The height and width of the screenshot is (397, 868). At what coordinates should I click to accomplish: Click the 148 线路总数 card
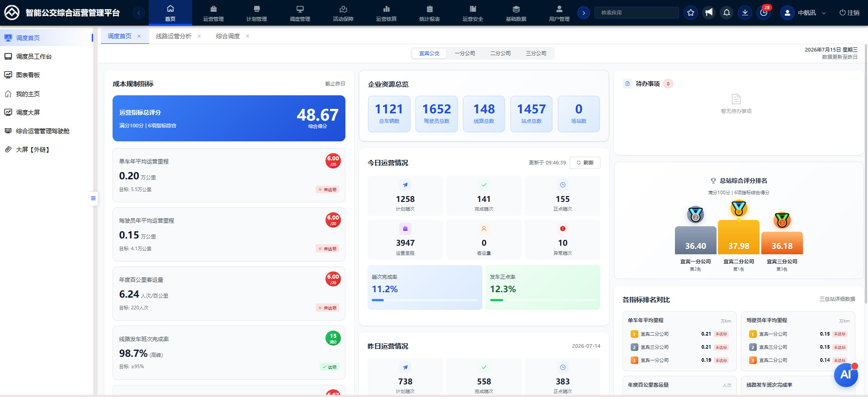point(484,114)
